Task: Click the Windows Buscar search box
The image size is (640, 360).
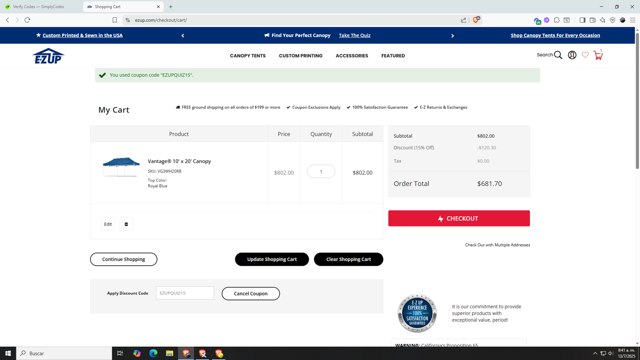Action: (64, 353)
